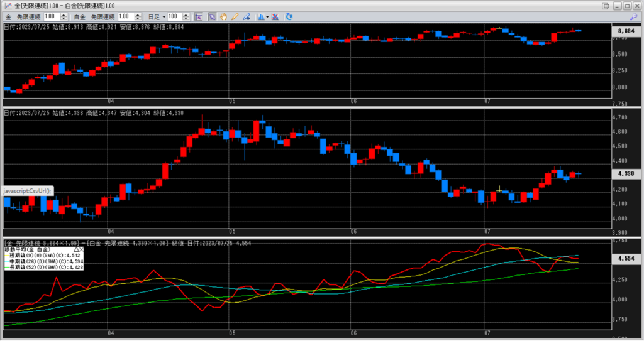Close the 移動平均 legend box
The image size is (644, 341).
(x=82, y=249)
